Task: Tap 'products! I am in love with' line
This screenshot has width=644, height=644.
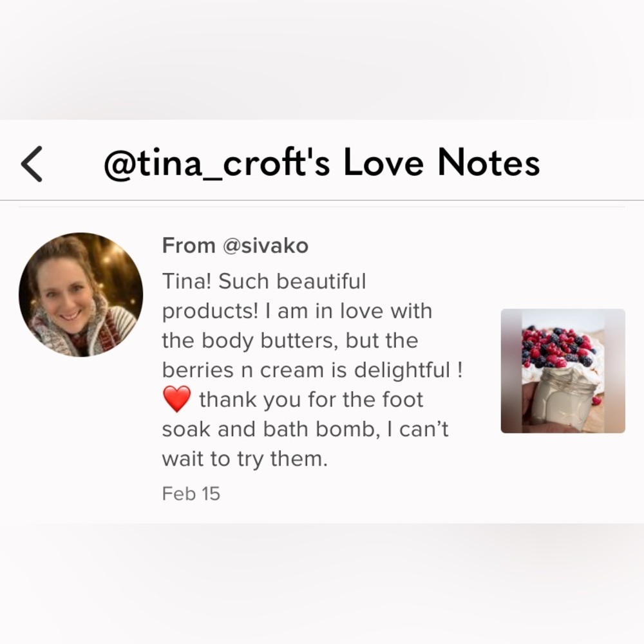Action: (297, 311)
